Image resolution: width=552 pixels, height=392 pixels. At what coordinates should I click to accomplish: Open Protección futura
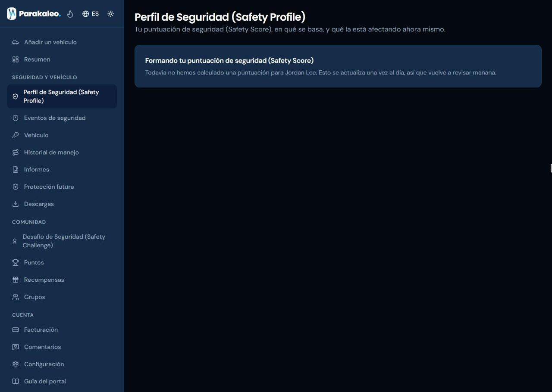pos(62,187)
